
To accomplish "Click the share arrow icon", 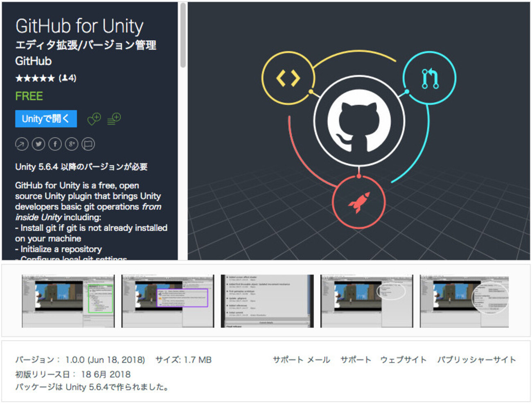I will (22, 144).
